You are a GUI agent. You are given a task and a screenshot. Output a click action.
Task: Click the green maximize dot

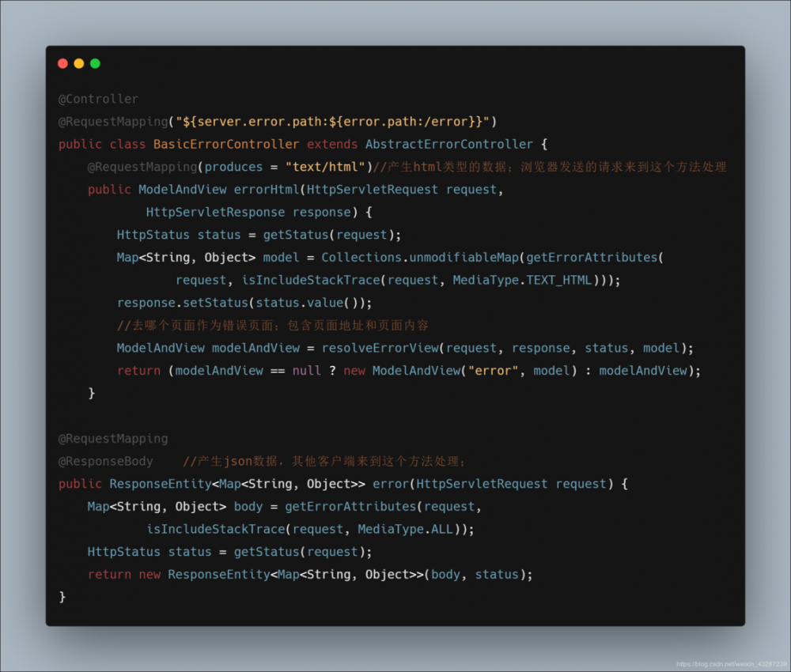pyautogui.click(x=95, y=63)
